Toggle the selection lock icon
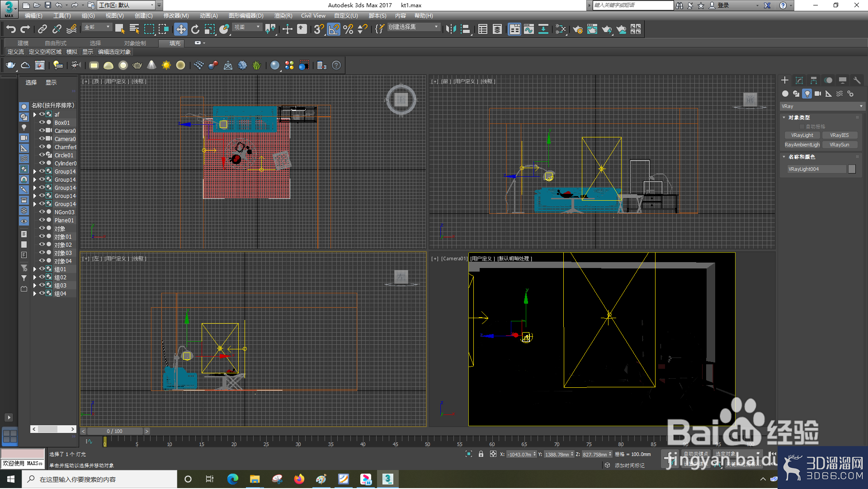 481,454
